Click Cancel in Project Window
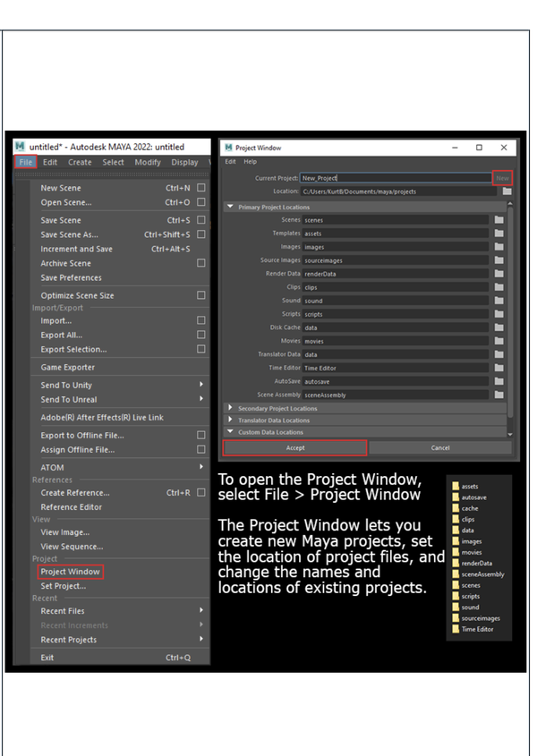This screenshot has height=756, width=537. click(440, 448)
